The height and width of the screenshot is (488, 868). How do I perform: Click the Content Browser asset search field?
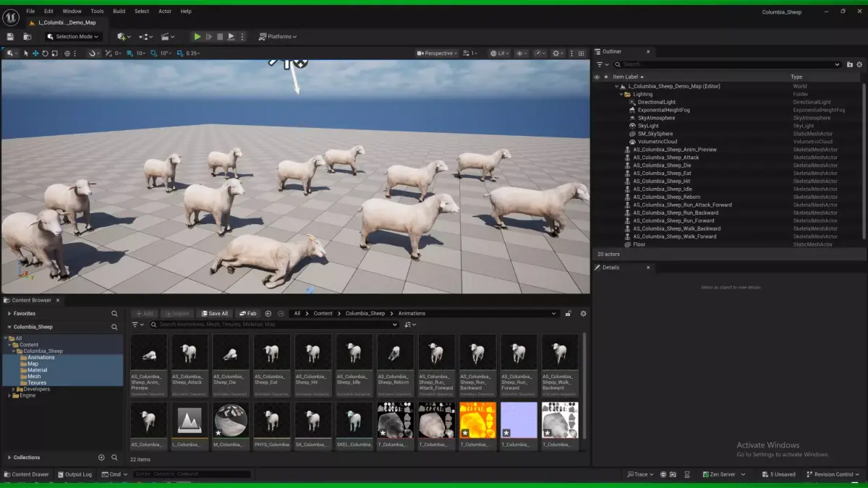(x=274, y=325)
